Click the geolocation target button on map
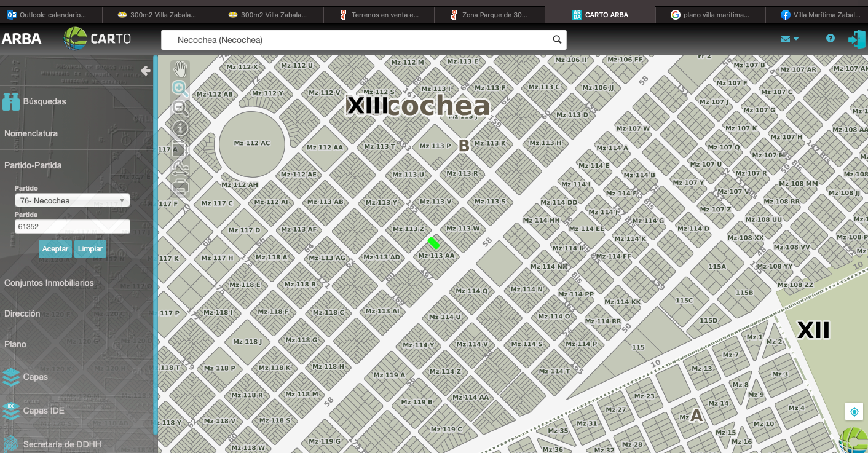This screenshot has height=453, width=868. tap(854, 412)
